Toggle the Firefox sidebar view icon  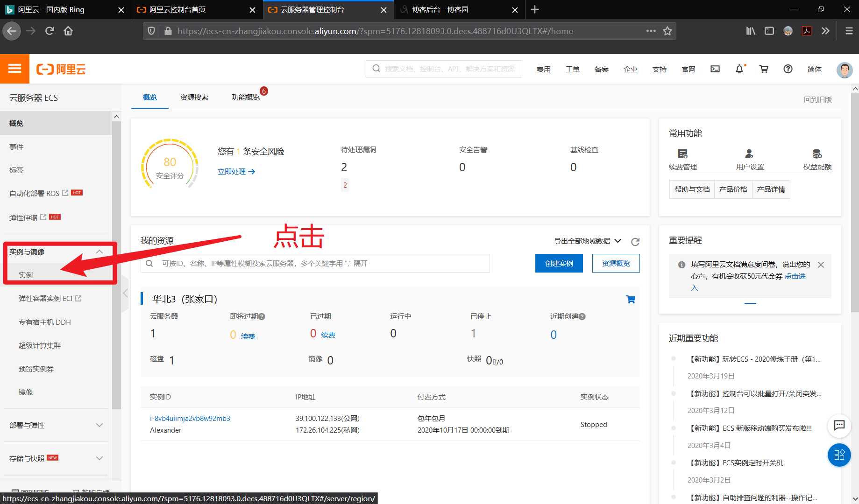[x=769, y=31]
